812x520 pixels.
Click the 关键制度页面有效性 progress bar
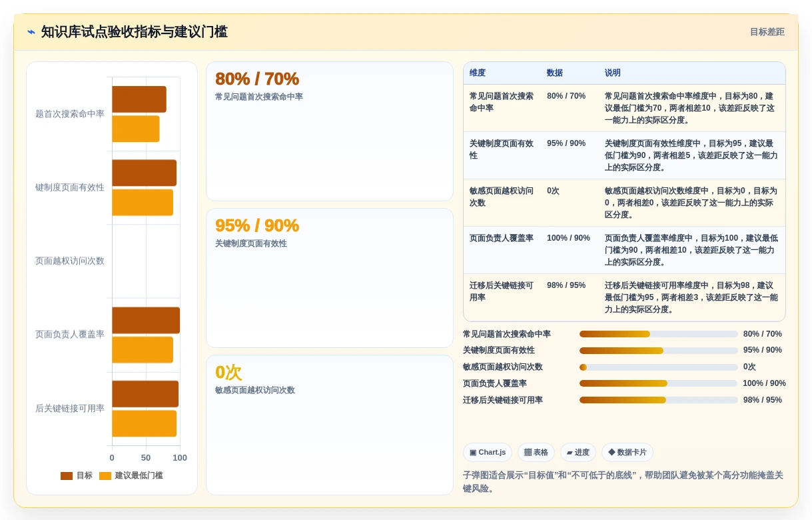659,351
